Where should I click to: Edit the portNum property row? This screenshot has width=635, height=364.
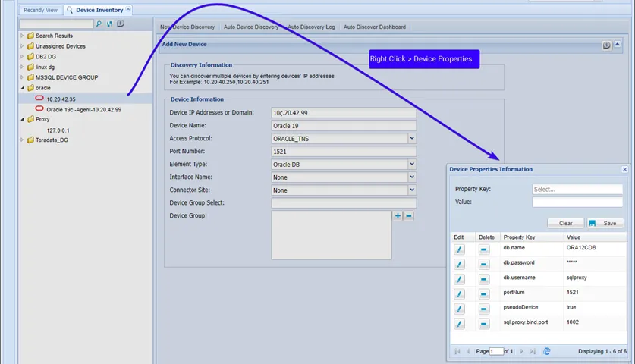point(459,294)
